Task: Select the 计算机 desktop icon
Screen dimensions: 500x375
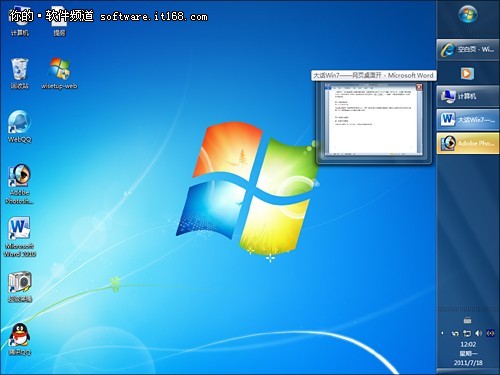Action: (x=19, y=21)
